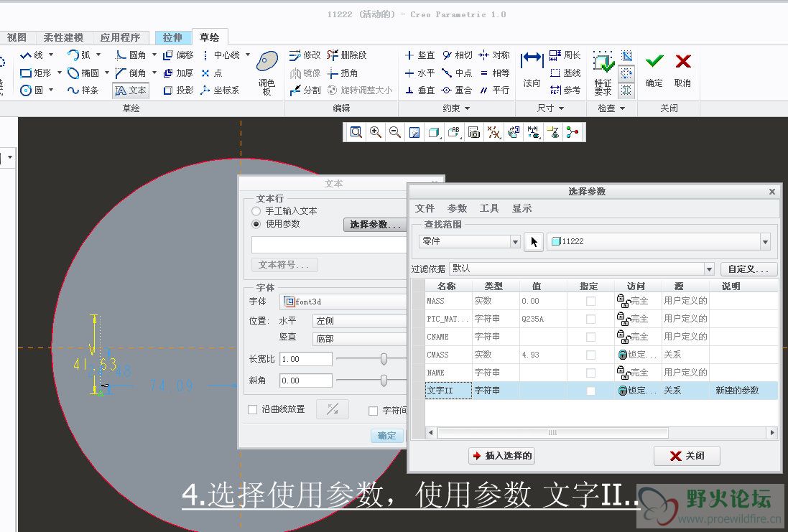Viewport: 788px width, 532px height.
Task: Select the 中心线 centerline tool
Action: pyautogui.click(x=221, y=55)
